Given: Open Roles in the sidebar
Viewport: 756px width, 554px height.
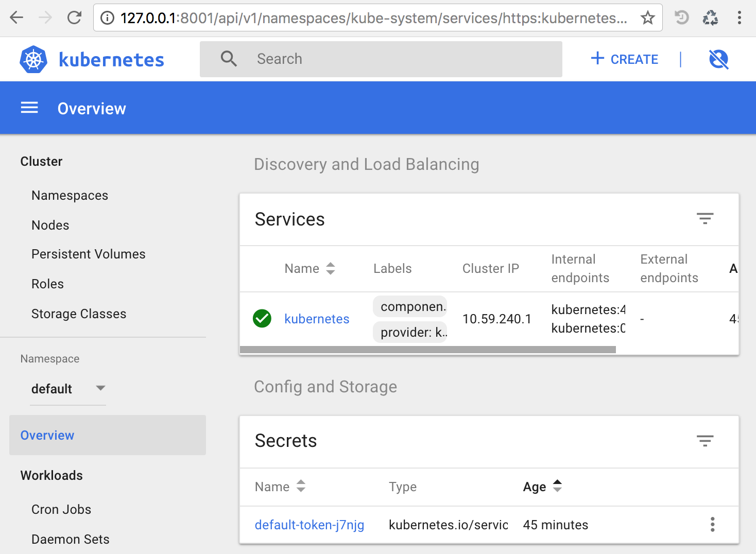Looking at the screenshot, I should pos(47,284).
